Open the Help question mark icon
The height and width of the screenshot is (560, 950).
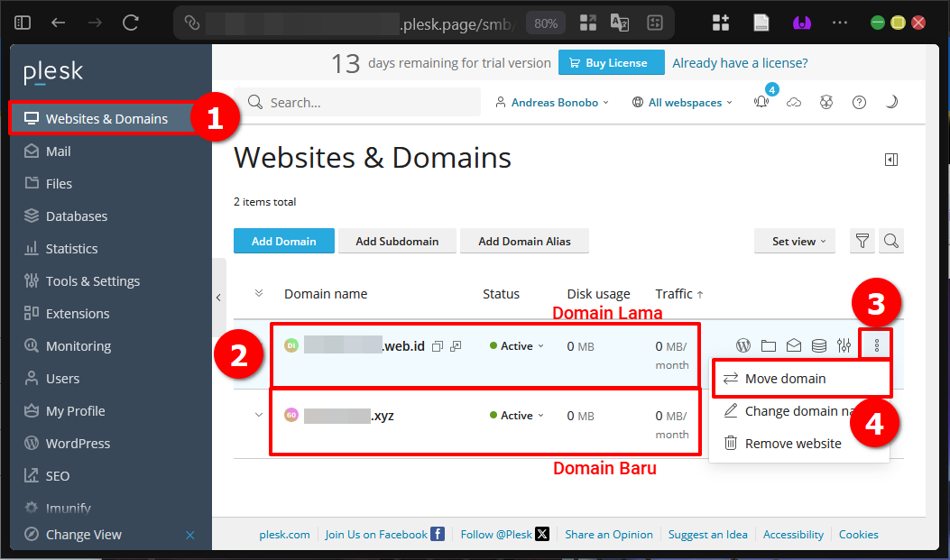[x=859, y=102]
